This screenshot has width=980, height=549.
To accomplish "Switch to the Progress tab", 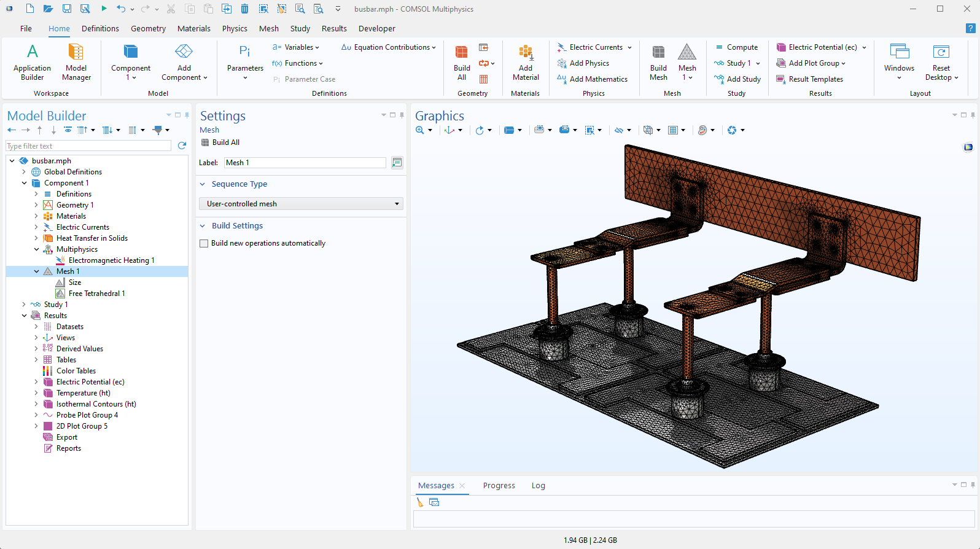I will click(499, 486).
